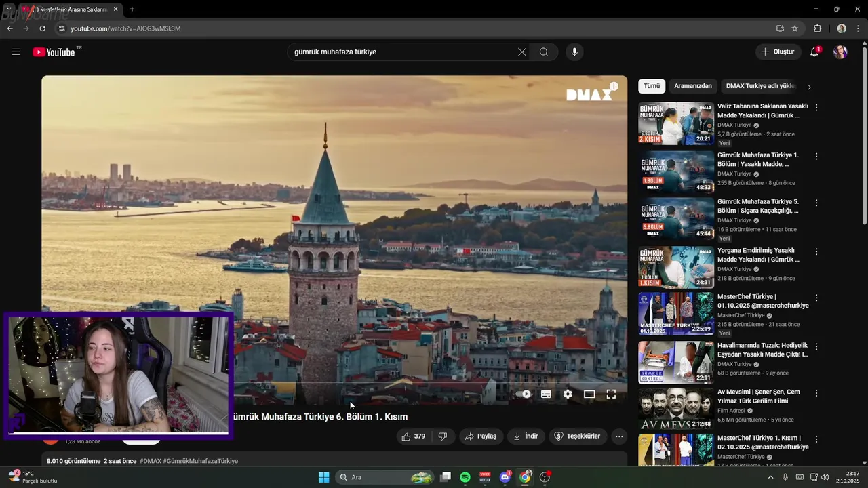Open Valiz Tabanına Saklanan video thumbnail

(676, 123)
